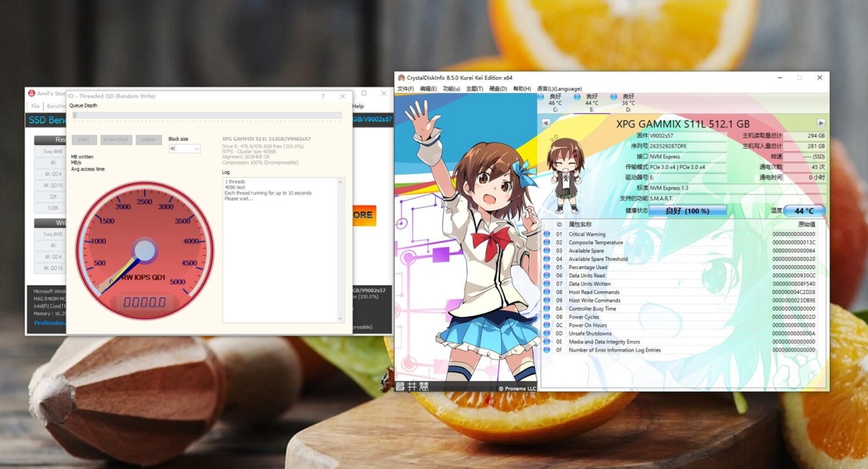
Task: Click the question mark help button in IO dialog
Action: tap(323, 96)
